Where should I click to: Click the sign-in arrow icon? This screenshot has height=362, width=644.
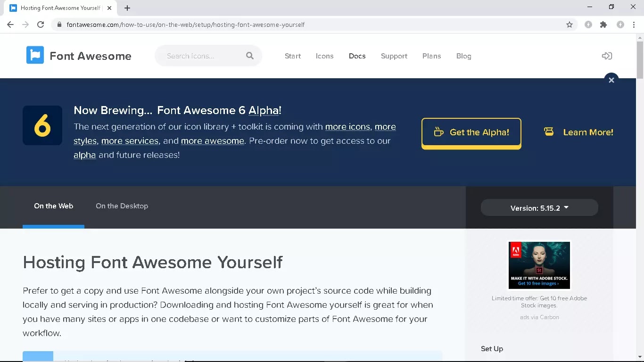coord(607,56)
